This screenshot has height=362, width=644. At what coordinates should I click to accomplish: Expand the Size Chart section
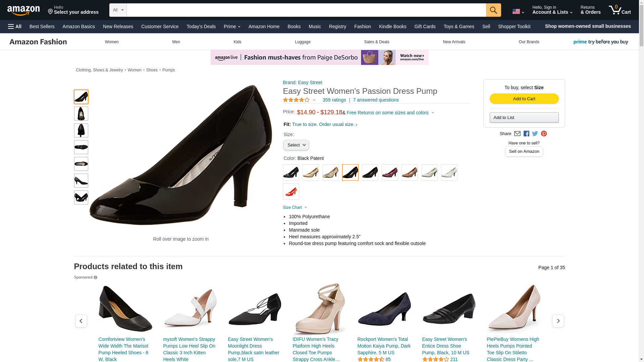click(295, 207)
